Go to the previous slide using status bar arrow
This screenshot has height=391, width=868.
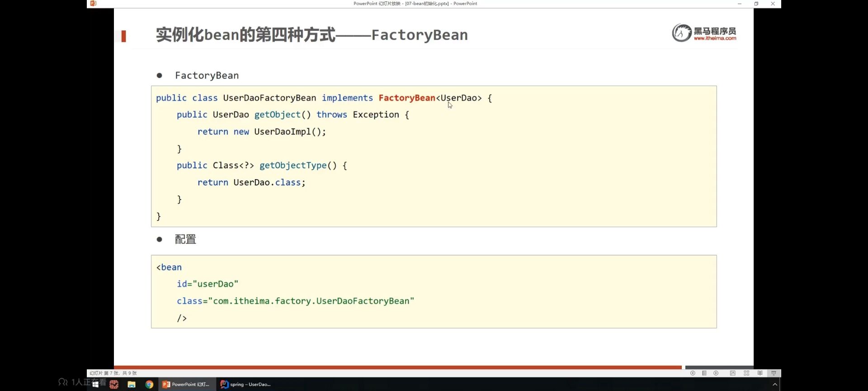pos(693,373)
